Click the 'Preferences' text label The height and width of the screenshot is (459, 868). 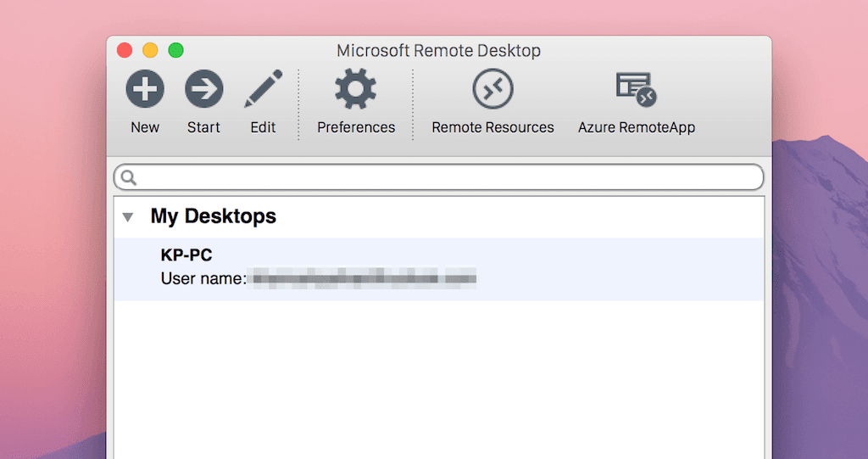click(356, 127)
